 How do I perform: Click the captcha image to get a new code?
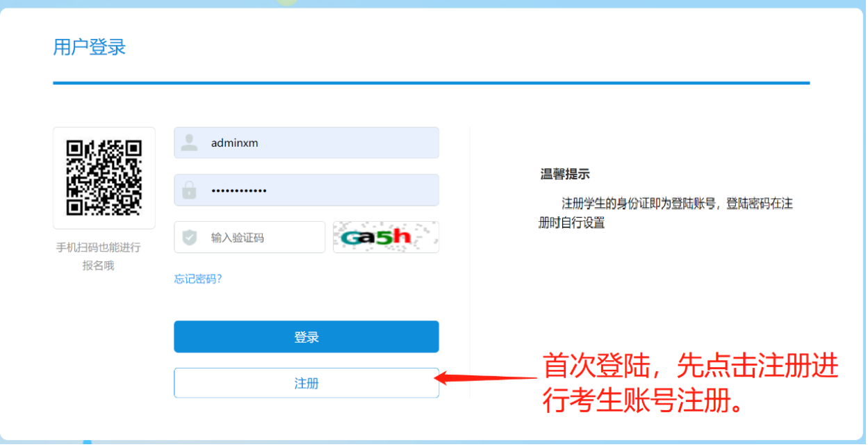pos(386,236)
